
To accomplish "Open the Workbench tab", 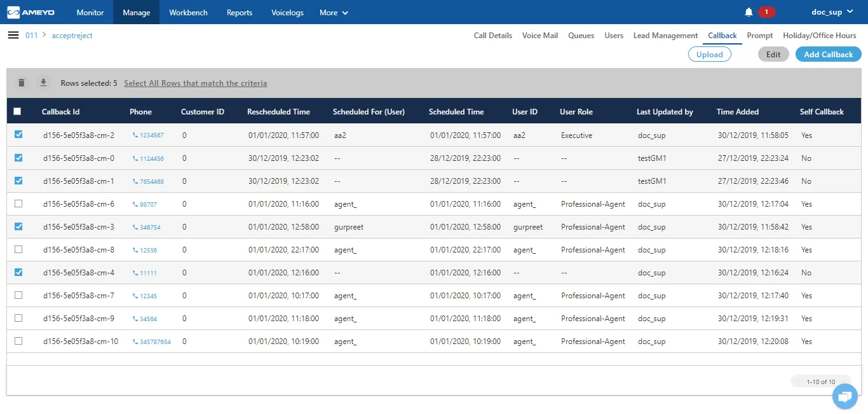I will tap(188, 12).
